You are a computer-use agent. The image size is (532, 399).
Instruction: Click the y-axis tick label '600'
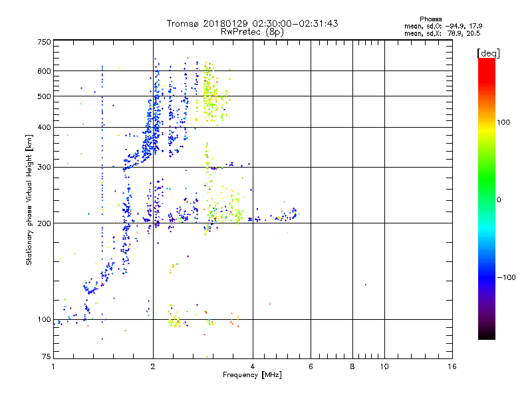tap(44, 71)
